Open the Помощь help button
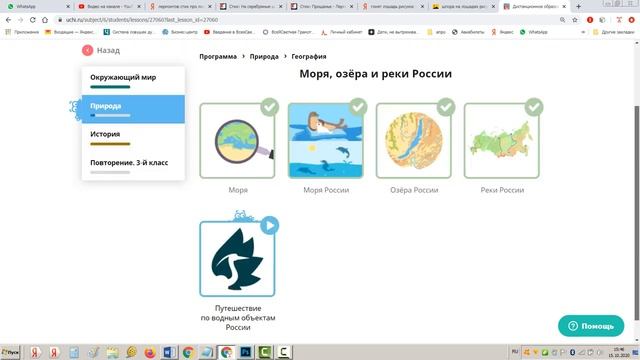 point(591,326)
